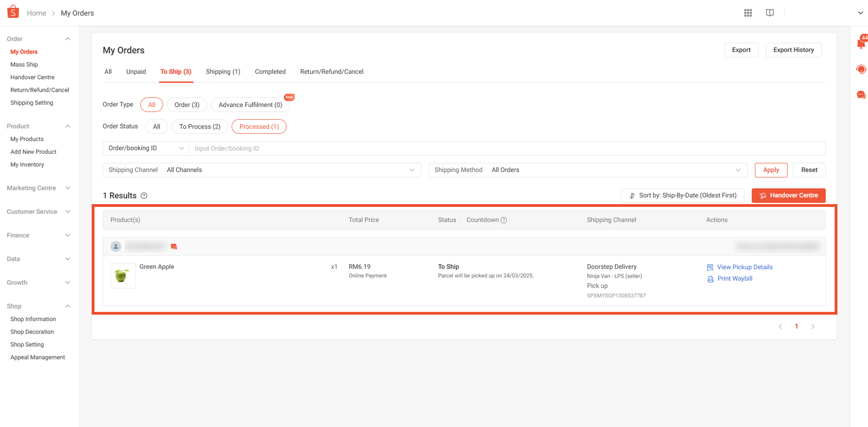The image size is (868, 427).
Task: Open the seller education book icon
Action: 770,13
